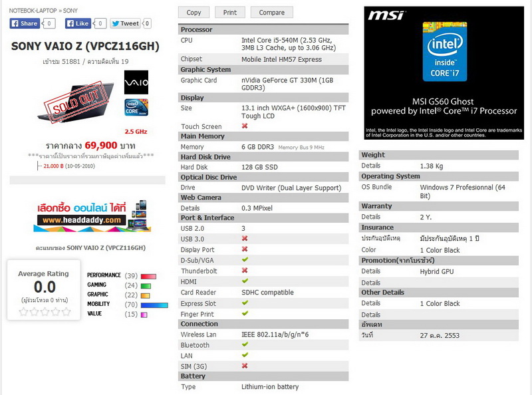Click the Operating System section header
532x395 pixels.
click(x=439, y=176)
